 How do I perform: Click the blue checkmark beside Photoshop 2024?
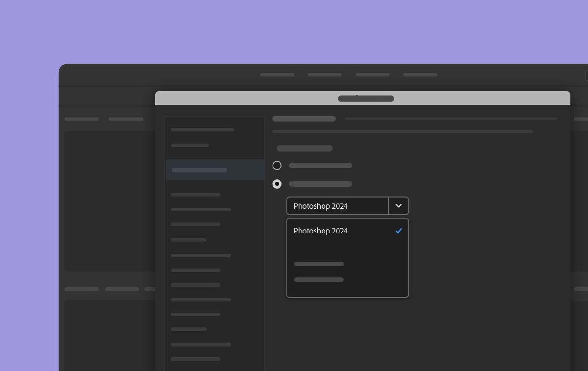pos(399,231)
